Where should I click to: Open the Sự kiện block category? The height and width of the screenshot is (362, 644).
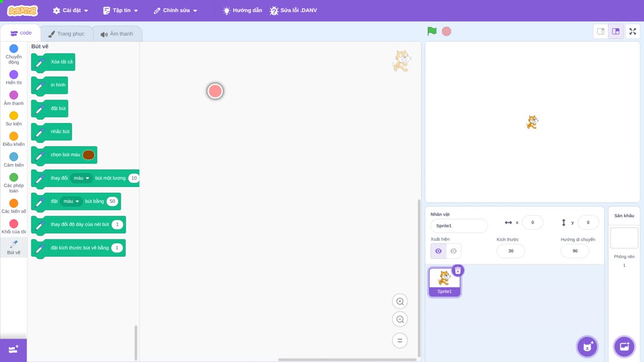pos(13,119)
